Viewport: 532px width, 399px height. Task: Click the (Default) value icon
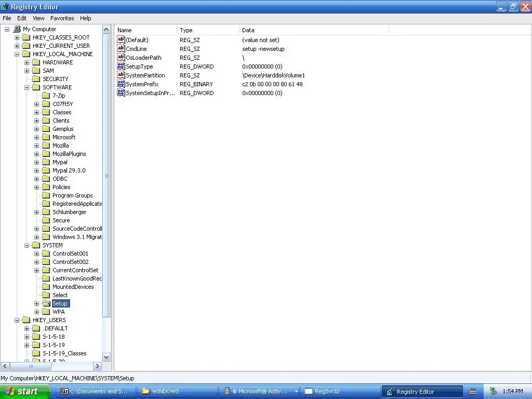point(121,39)
